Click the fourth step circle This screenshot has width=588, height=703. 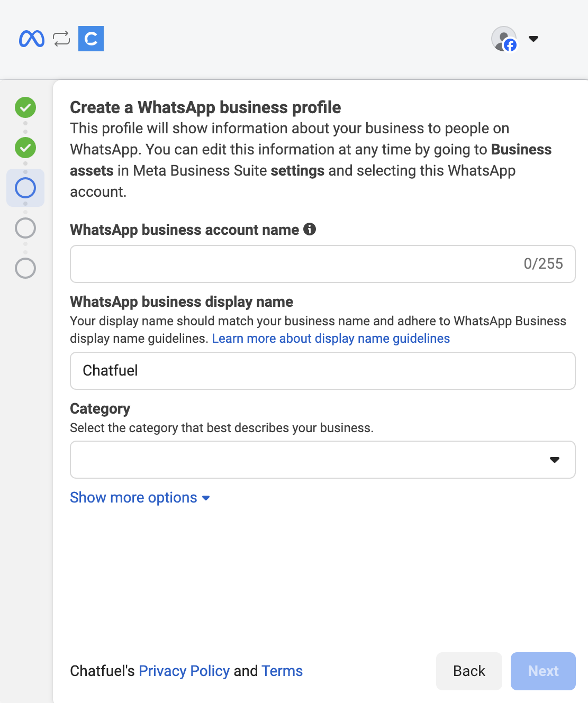point(25,228)
